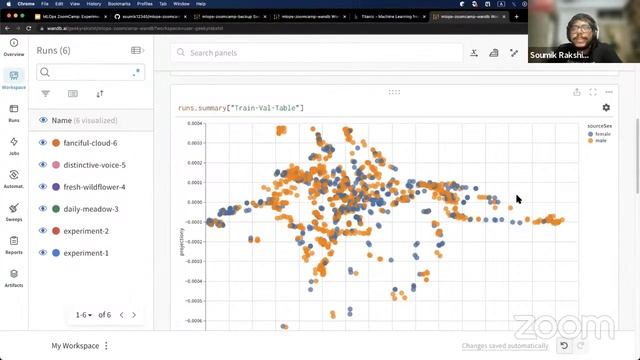This screenshot has height=360, width=640.
Task: Go to previous page of runs
Action: (x=122, y=315)
